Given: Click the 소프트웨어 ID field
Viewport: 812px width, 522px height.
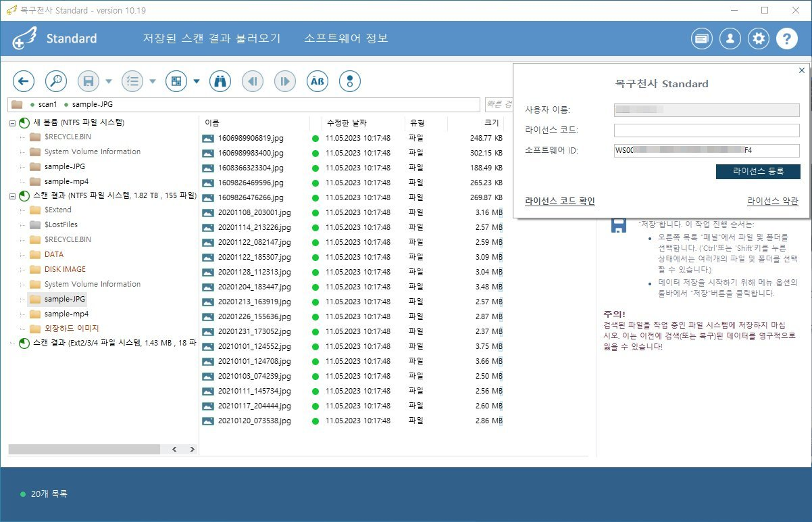Looking at the screenshot, I should coord(707,150).
